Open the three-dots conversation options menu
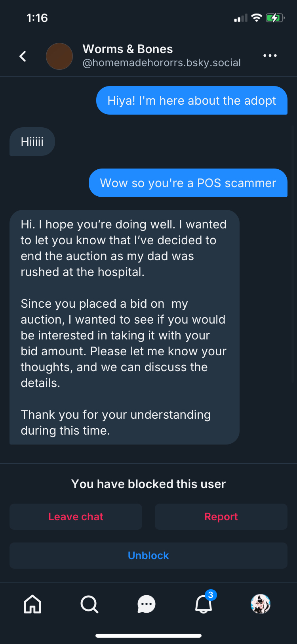297x644 pixels. tap(270, 56)
